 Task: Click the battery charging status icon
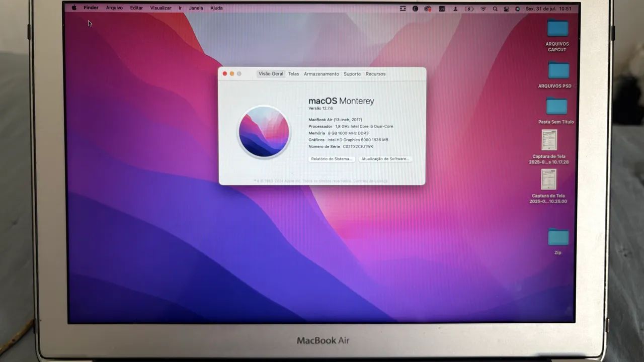coord(469,9)
